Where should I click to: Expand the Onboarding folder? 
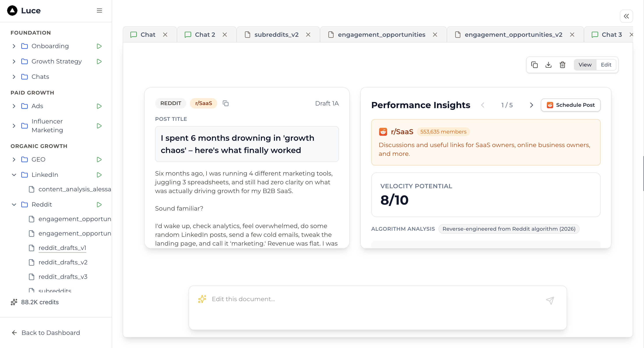(14, 46)
